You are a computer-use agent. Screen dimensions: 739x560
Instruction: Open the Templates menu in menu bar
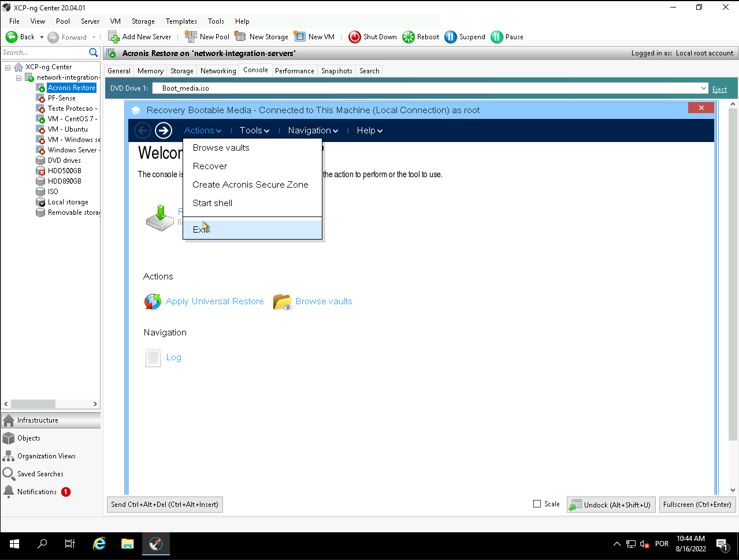(181, 21)
